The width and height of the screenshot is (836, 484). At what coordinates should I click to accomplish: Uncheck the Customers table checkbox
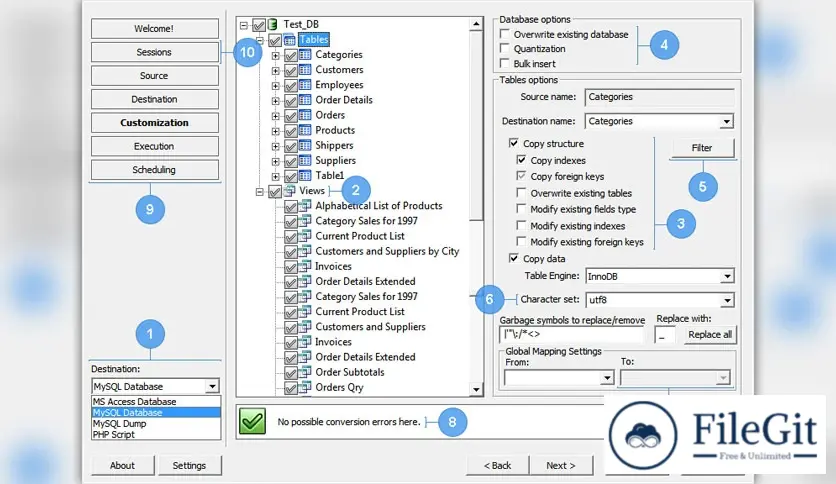[291, 70]
